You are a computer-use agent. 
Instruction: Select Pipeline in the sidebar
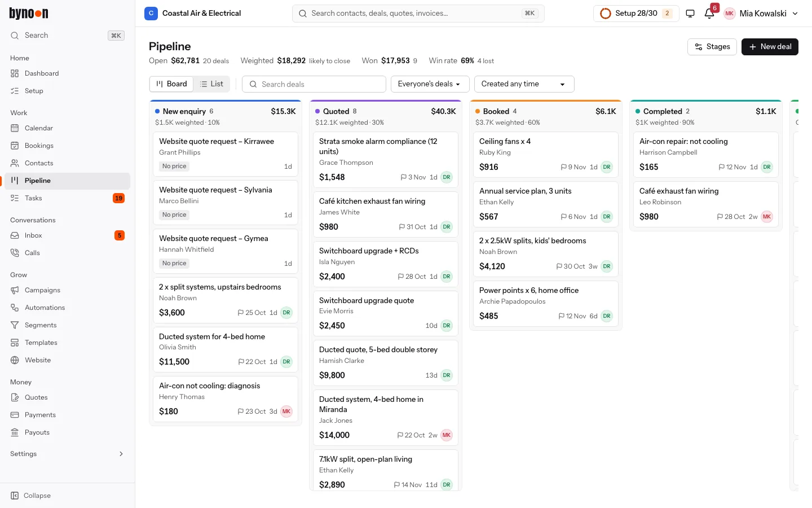point(68,181)
